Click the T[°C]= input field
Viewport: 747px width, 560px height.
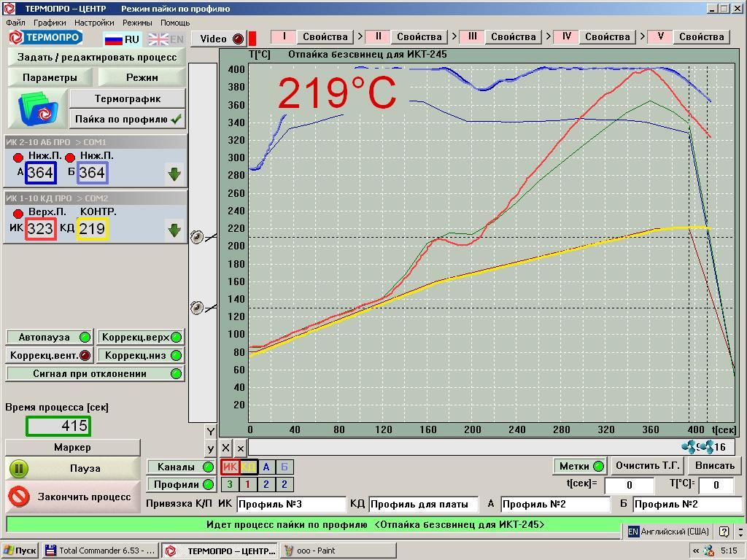click(x=716, y=485)
